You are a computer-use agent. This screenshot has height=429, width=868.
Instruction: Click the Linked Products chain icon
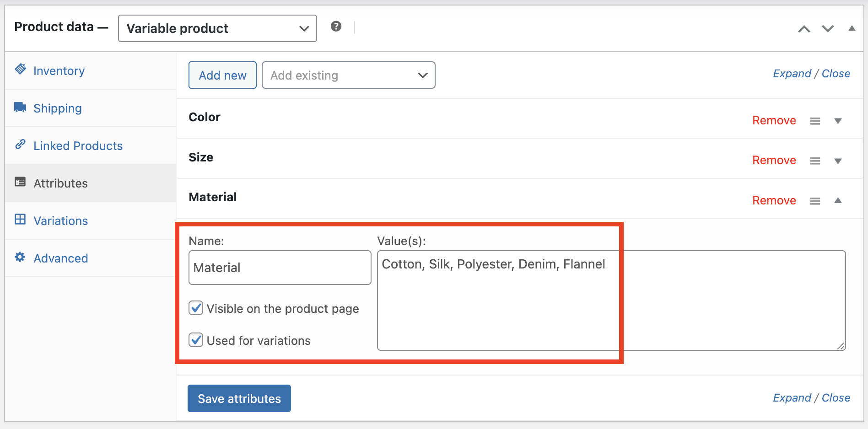[20, 144]
